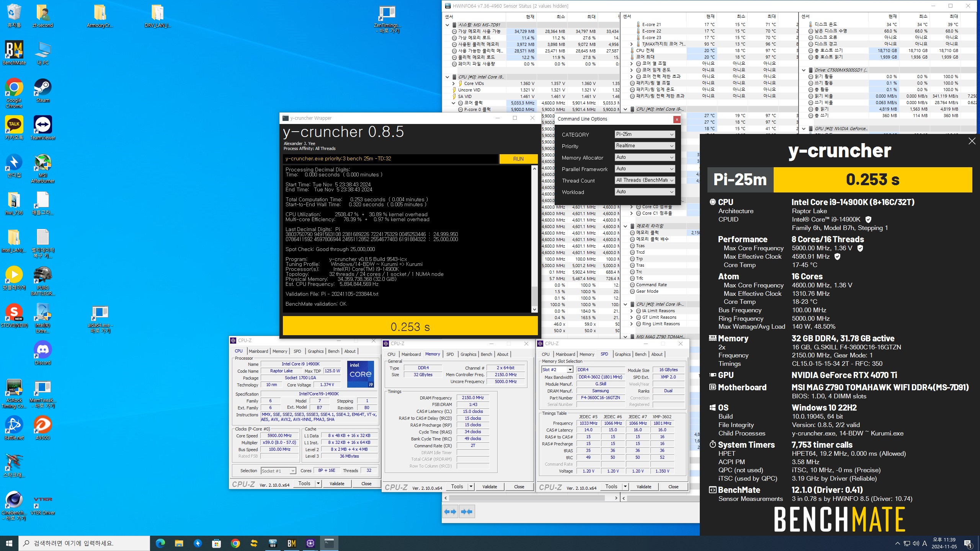Click Validate in the first CPU-Z window
This screenshot has height=551, width=980.
pyautogui.click(x=337, y=484)
